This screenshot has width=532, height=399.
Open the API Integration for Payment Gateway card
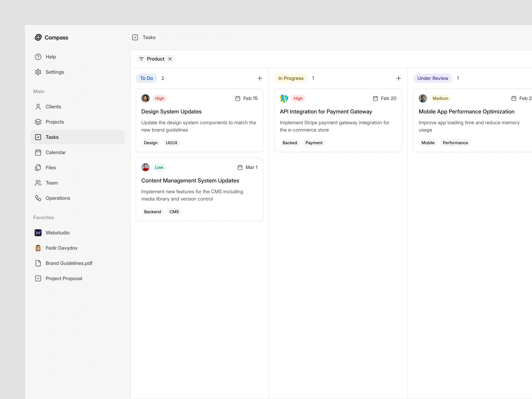(x=326, y=112)
